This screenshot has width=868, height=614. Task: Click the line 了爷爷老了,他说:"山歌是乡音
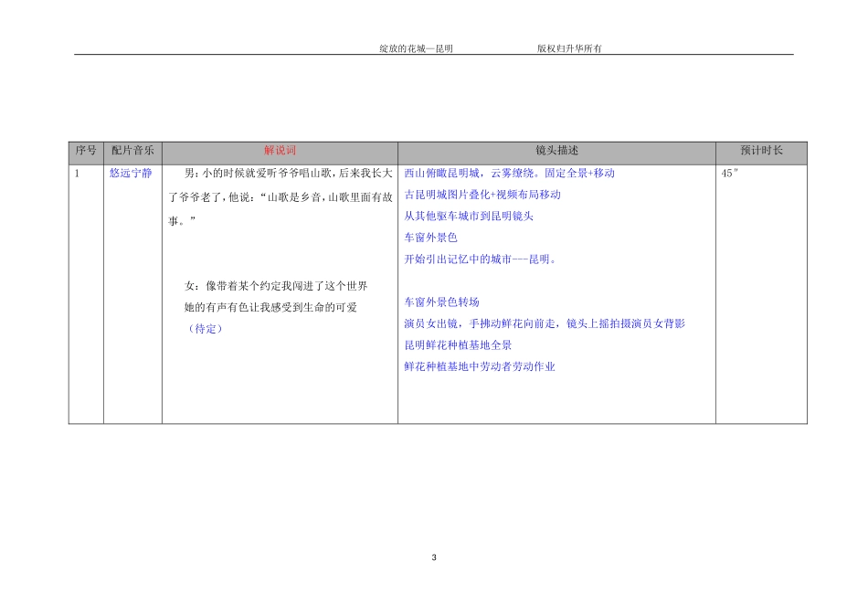point(281,197)
